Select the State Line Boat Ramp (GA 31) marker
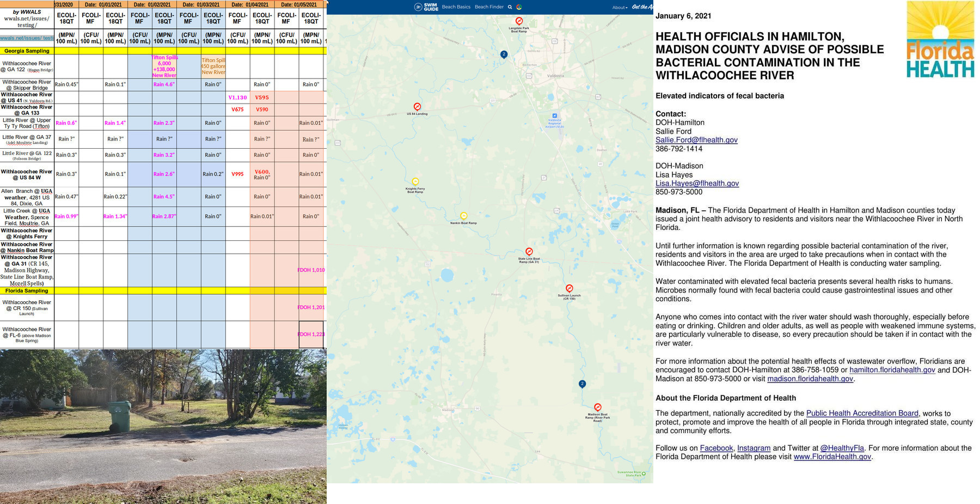980x504 pixels. point(529,252)
